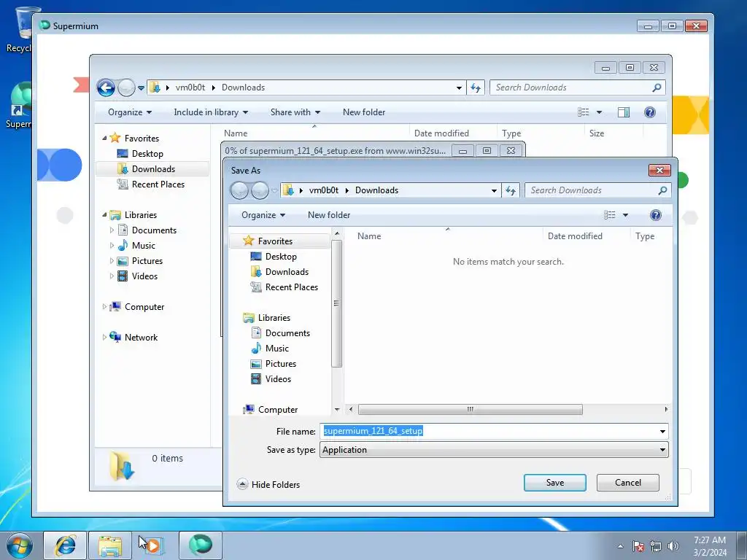Screen dimensions: 747x560
Task: Collapse Favorites group in Explorer window
Action: [x=104, y=138]
